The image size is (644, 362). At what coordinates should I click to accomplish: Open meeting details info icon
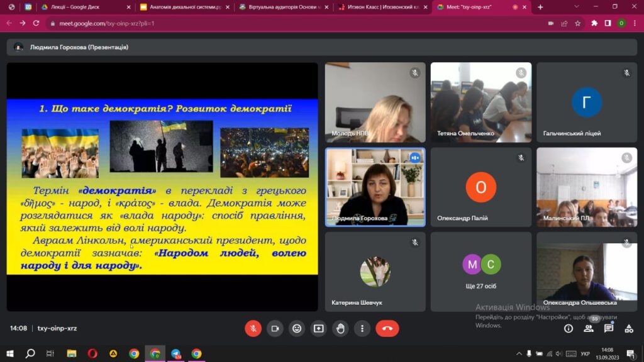[x=569, y=328]
